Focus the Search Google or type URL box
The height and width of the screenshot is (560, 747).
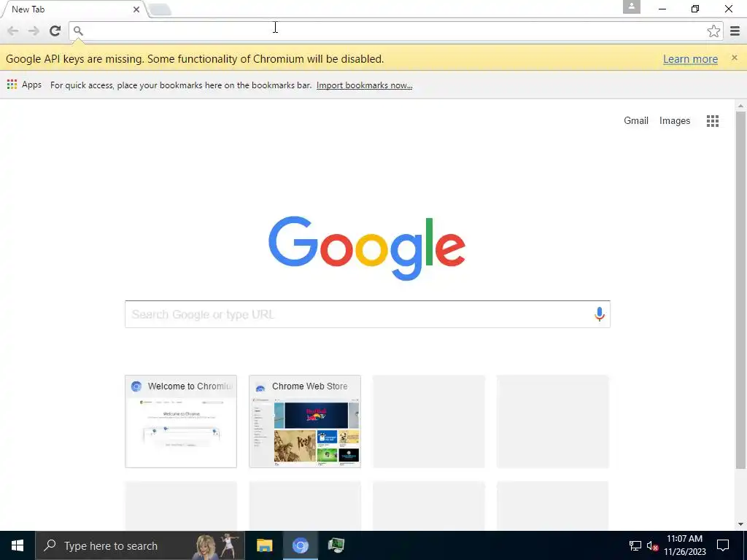click(x=368, y=314)
